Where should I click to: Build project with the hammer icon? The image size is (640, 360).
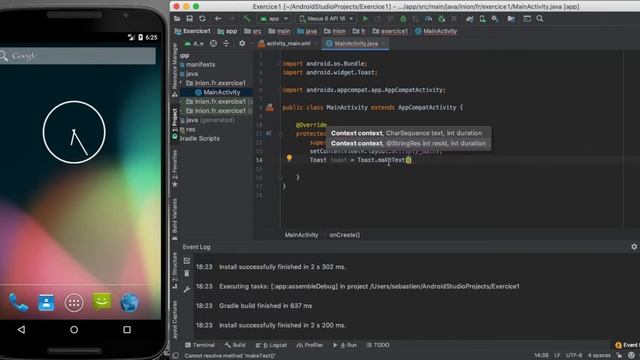click(x=247, y=19)
